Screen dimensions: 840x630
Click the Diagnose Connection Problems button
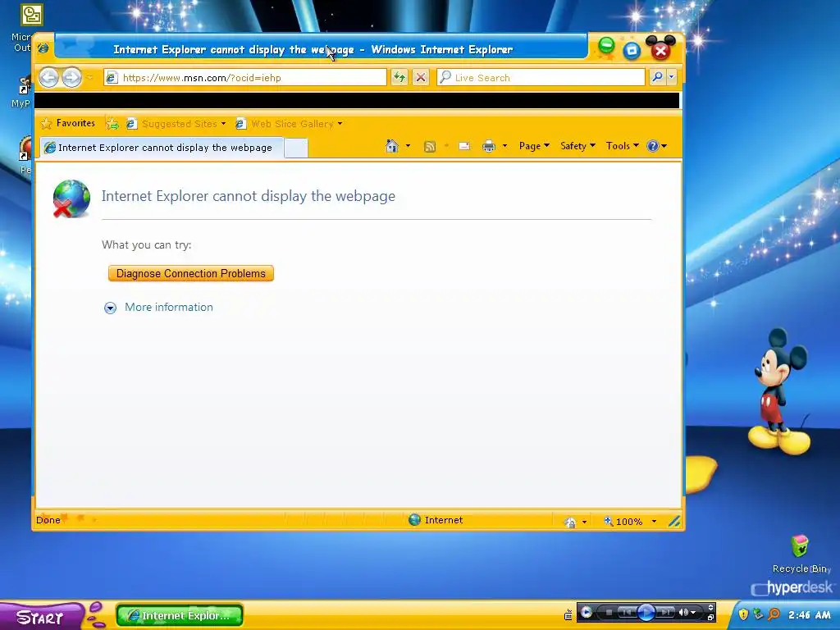(190, 273)
